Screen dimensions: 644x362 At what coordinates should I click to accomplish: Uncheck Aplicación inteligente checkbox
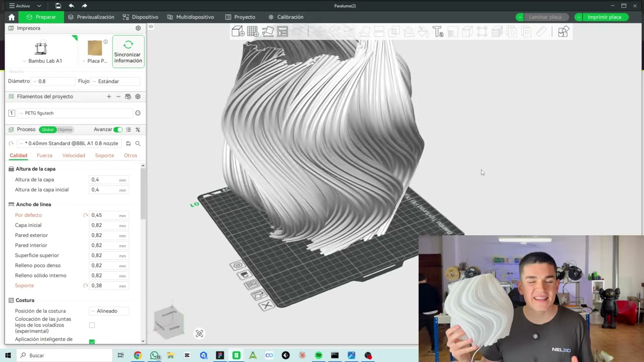click(92, 342)
